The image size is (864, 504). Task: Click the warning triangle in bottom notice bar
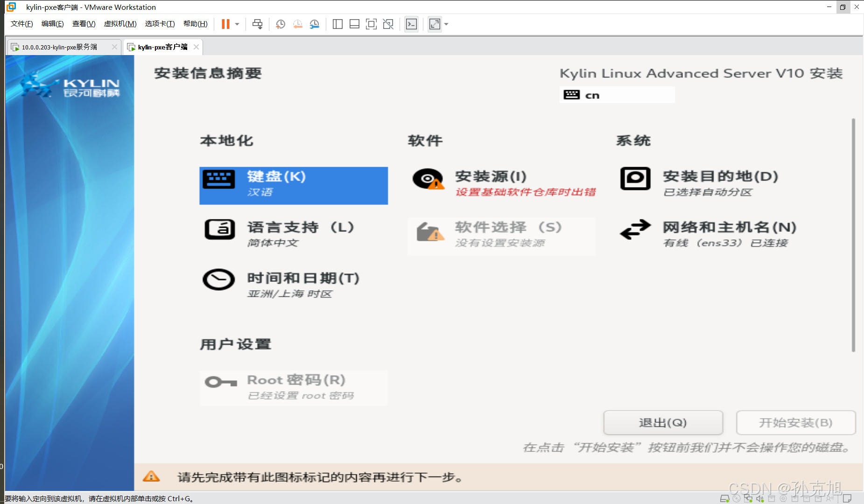point(151,476)
